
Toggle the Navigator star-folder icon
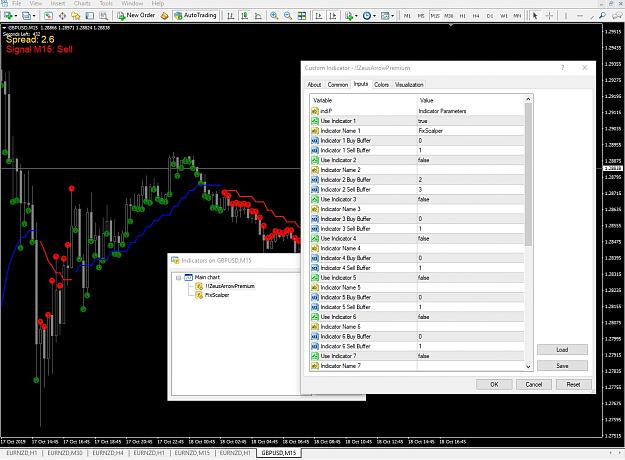click(x=76, y=16)
